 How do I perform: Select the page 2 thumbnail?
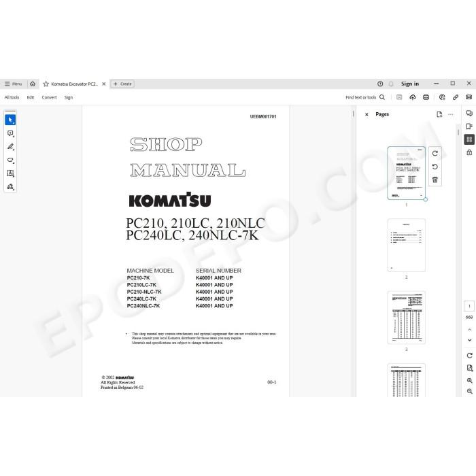tap(406, 245)
